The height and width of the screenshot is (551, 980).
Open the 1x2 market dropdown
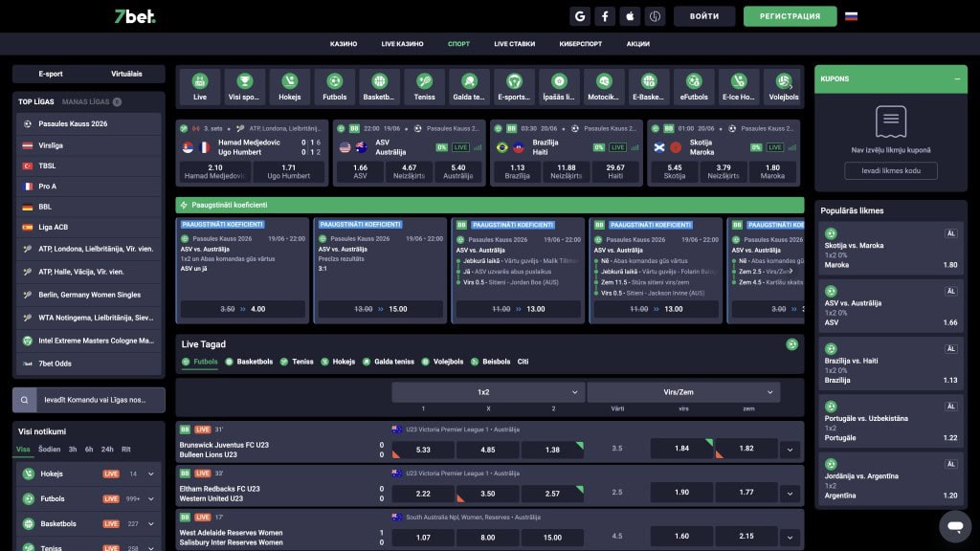point(488,392)
